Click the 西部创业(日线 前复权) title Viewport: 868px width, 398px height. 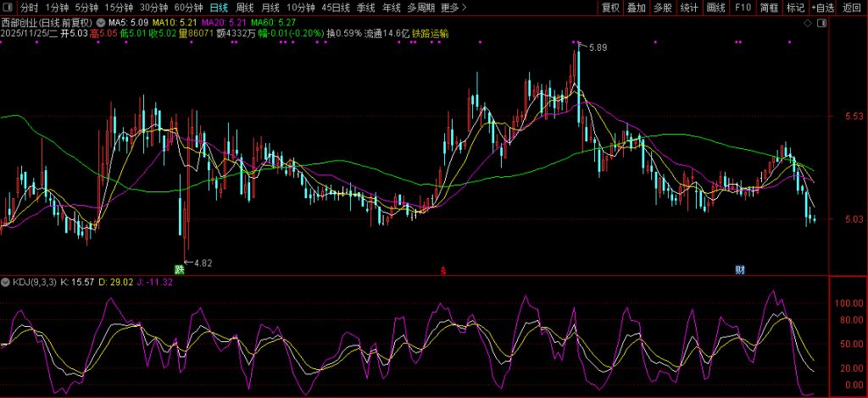pos(47,23)
